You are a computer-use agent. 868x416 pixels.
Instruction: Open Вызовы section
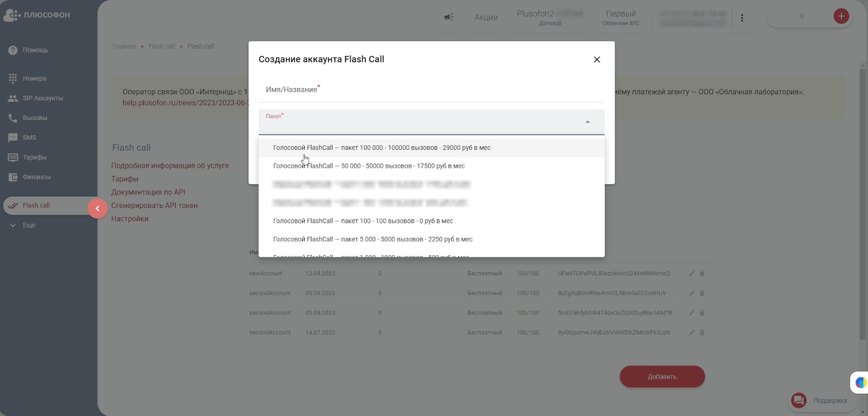35,118
